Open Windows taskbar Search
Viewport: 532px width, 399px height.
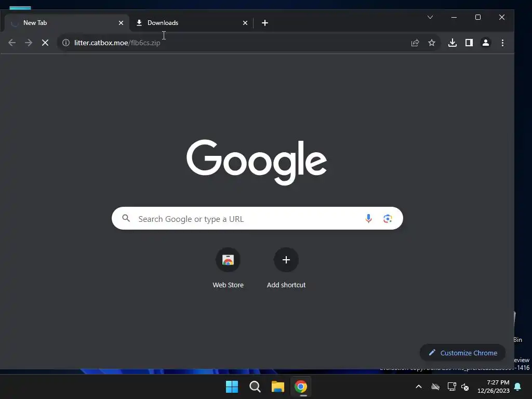click(255, 387)
